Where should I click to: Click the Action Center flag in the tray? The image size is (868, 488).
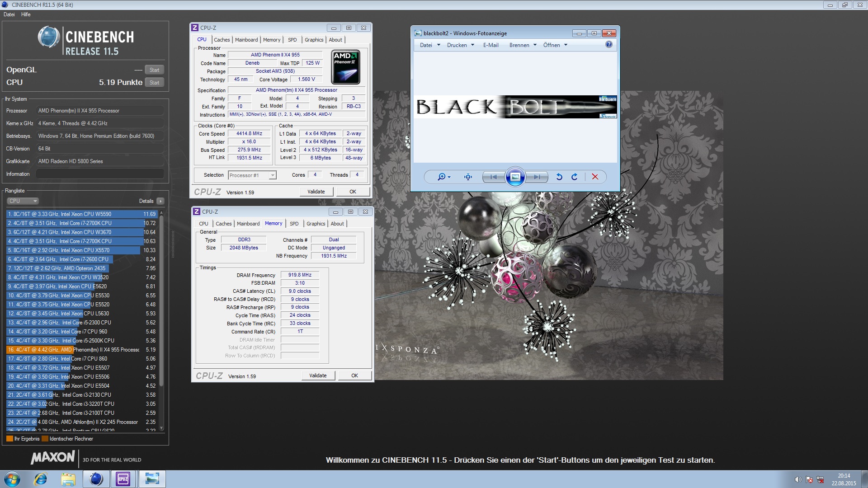[809, 479]
